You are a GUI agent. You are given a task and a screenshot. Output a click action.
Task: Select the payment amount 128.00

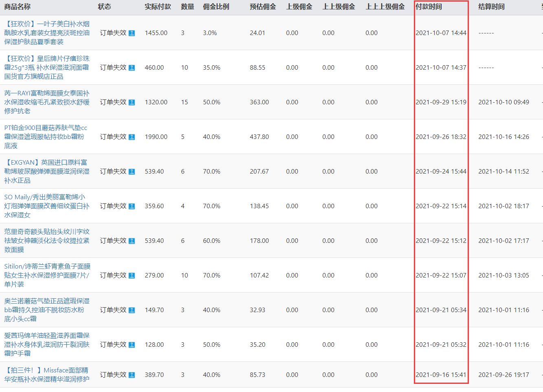tap(154, 345)
